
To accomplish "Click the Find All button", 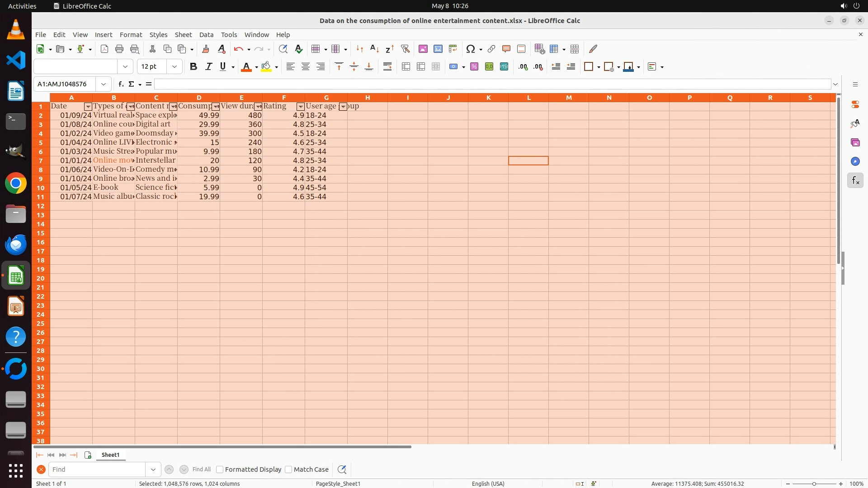I will 201,469.
